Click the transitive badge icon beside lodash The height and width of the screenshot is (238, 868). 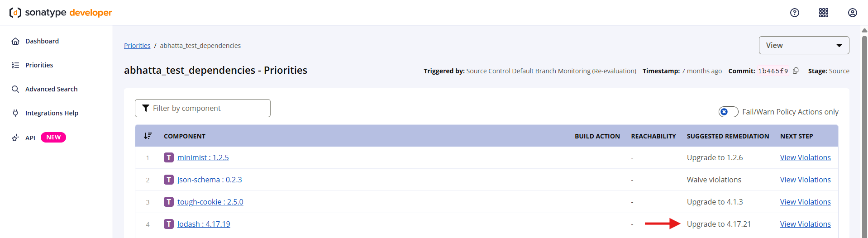169,224
